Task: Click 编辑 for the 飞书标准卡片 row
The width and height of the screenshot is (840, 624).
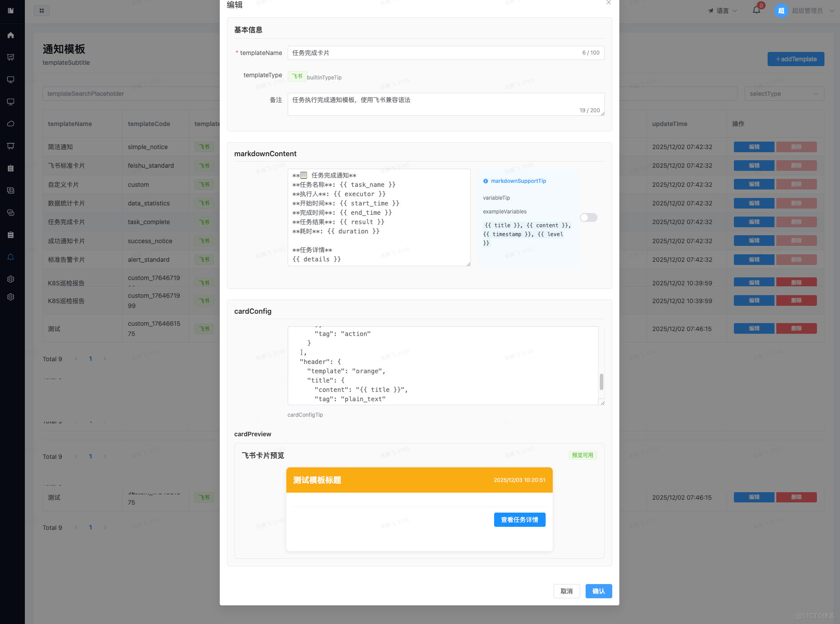Action: click(754, 166)
